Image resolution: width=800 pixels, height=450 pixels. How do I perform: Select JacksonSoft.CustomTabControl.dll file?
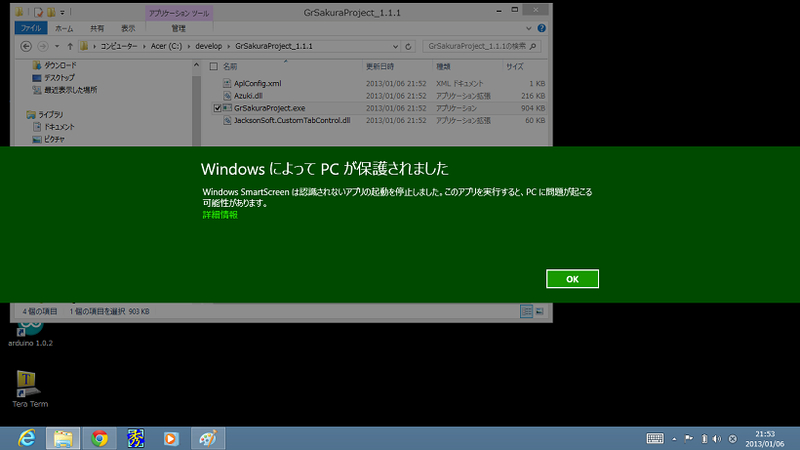point(292,120)
